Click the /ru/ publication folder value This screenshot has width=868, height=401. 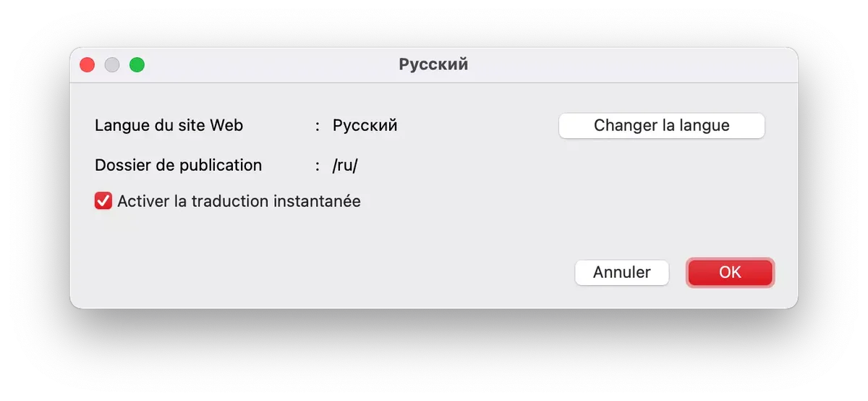click(x=345, y=165)
